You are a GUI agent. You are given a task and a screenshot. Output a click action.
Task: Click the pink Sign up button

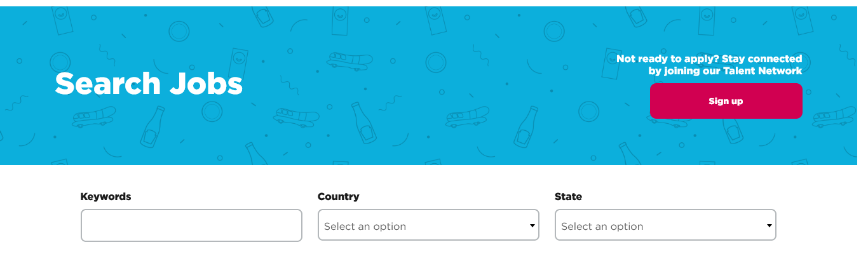click(x=726, y=101)
